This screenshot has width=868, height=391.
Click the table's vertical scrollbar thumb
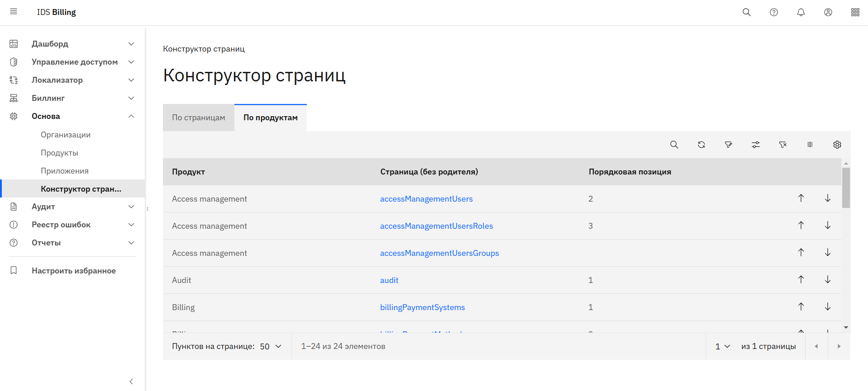click(846, 188)
